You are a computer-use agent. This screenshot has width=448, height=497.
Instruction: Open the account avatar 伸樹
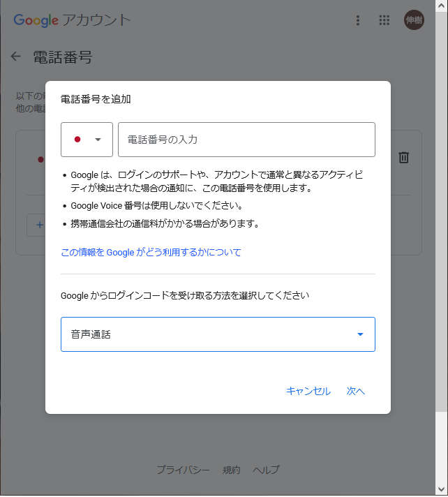414,20
